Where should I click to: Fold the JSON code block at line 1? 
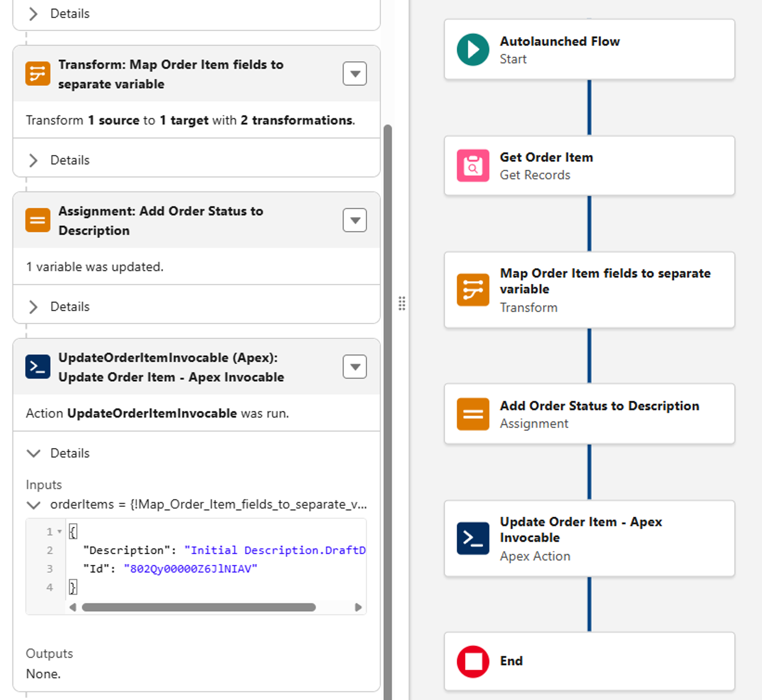pos(59,531)
